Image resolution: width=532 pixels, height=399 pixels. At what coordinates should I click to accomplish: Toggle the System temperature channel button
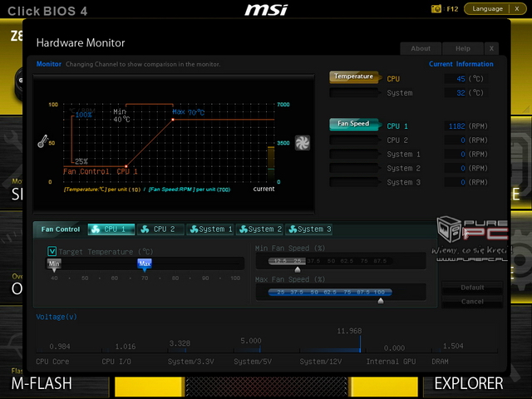pyautogui.click(x=354, y=92)
